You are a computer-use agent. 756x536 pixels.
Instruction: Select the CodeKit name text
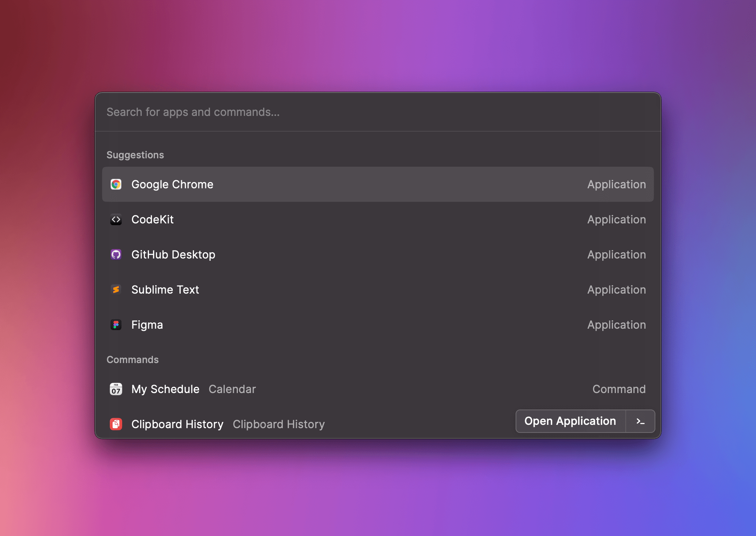(x=153, y=219)
